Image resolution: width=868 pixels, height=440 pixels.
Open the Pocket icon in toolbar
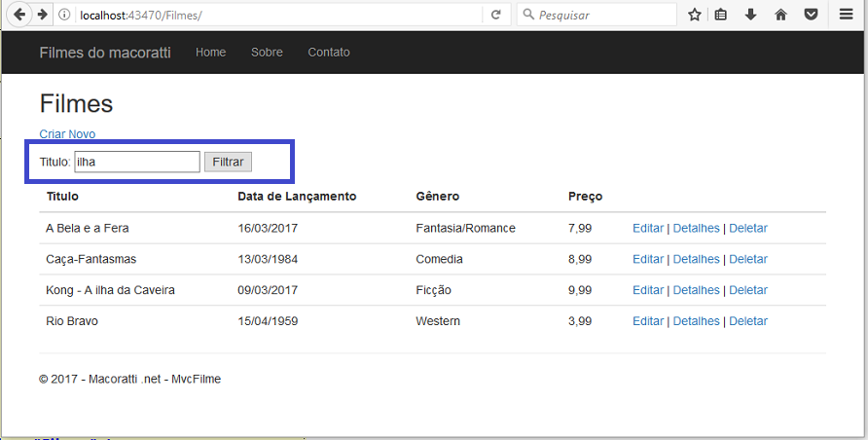tap(811, 15)
